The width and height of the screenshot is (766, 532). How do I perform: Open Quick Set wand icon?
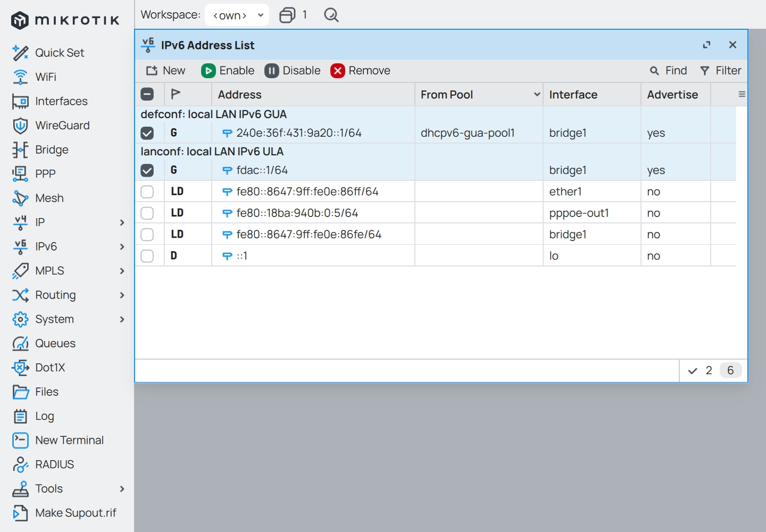coord(20,53)
